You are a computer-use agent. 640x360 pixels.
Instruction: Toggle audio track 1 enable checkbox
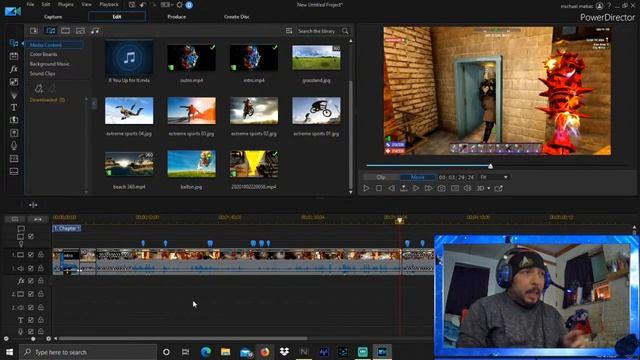[x=31, y=268]
